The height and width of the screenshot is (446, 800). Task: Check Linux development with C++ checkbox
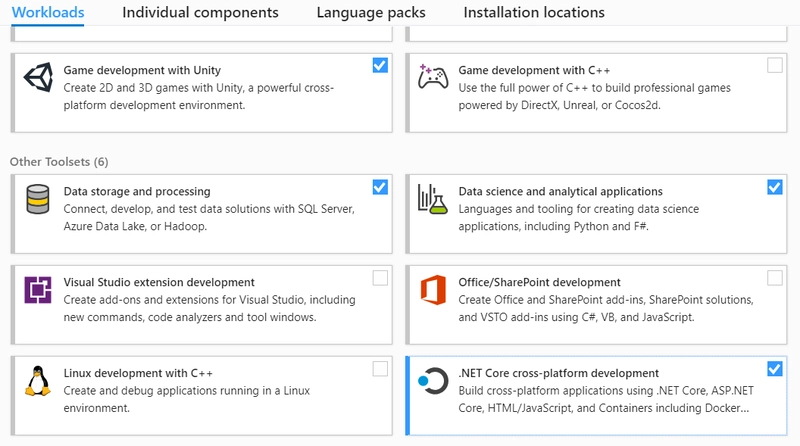[380, 369]
